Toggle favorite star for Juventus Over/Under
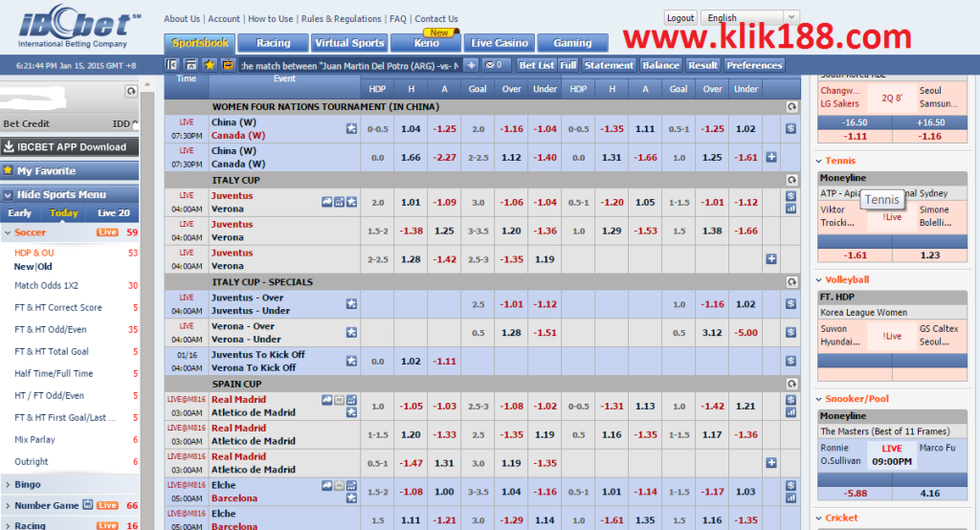 [351, 304]
